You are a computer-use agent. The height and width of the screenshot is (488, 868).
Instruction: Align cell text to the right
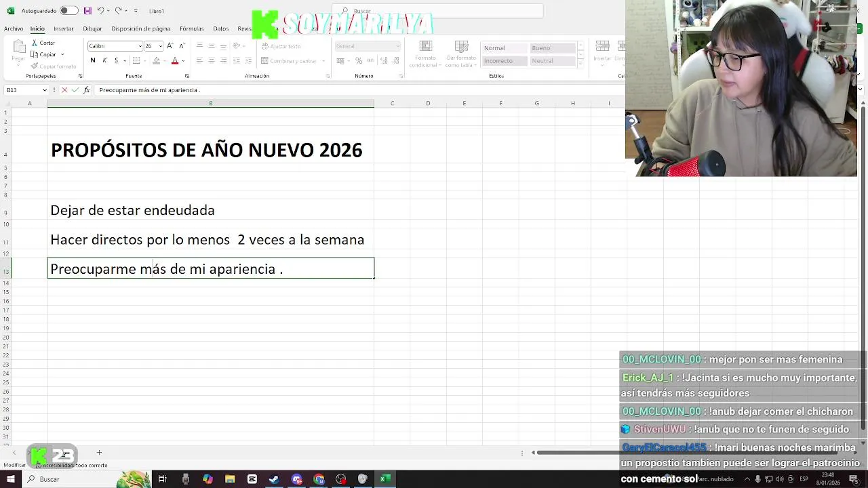pos(223,61)
